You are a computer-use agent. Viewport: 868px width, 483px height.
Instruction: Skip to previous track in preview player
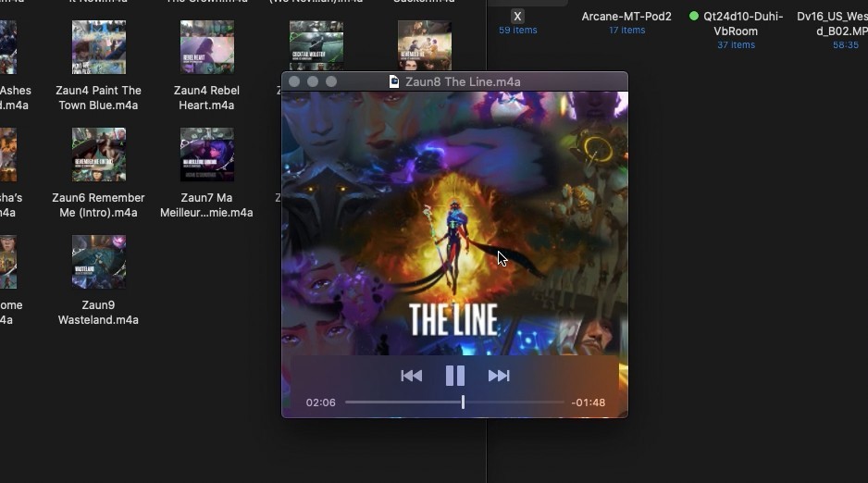point(411,376)
